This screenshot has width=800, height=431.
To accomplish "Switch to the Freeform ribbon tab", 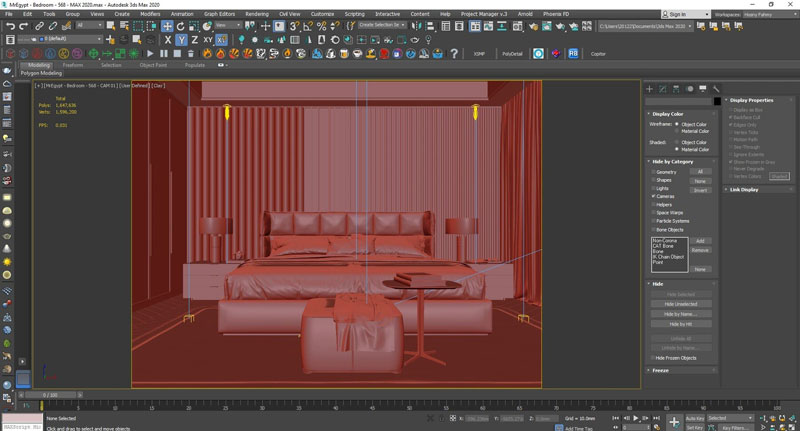I will click(73, 64).
